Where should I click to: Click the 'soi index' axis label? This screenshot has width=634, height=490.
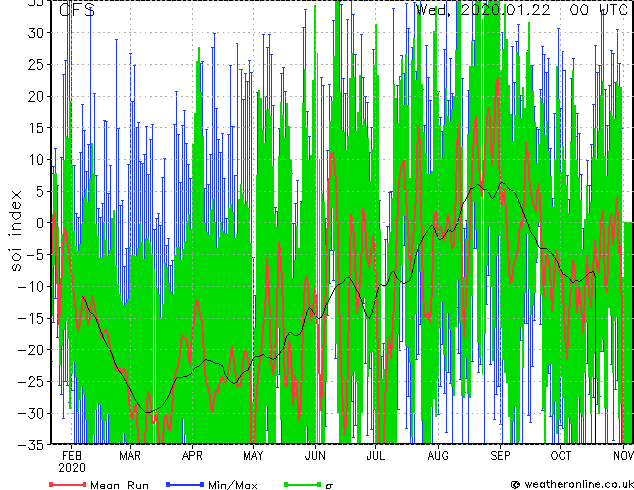click(15, 230)
